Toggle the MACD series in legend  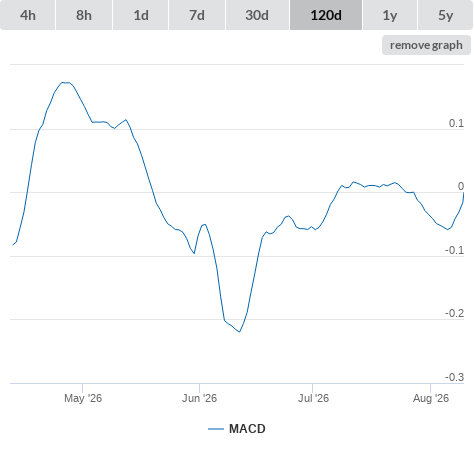click(247, 429)
